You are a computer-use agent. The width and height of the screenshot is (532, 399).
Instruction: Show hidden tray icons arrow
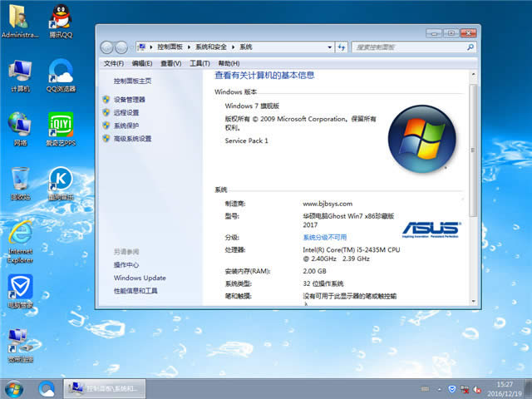(440, 389)
